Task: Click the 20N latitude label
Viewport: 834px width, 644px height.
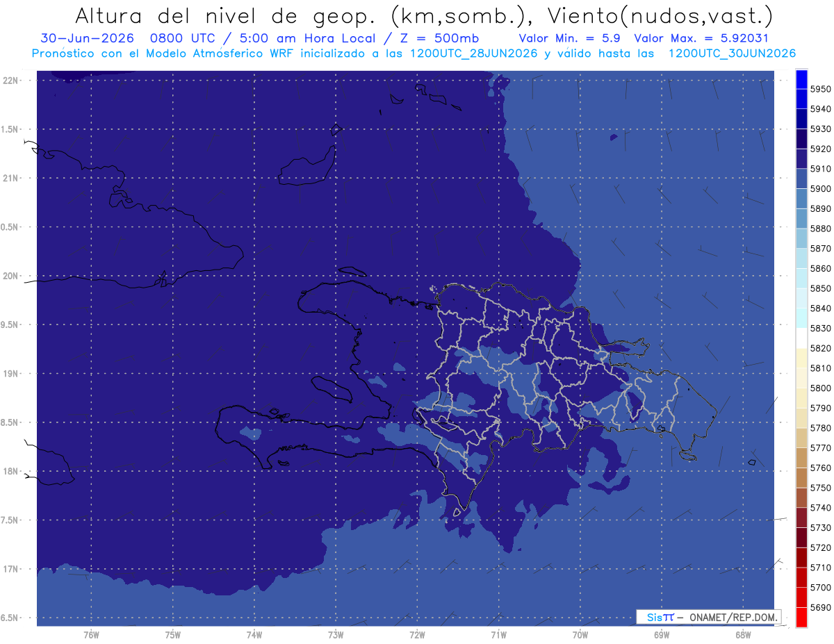Action: pyautogui.click(x=12, y=276)
